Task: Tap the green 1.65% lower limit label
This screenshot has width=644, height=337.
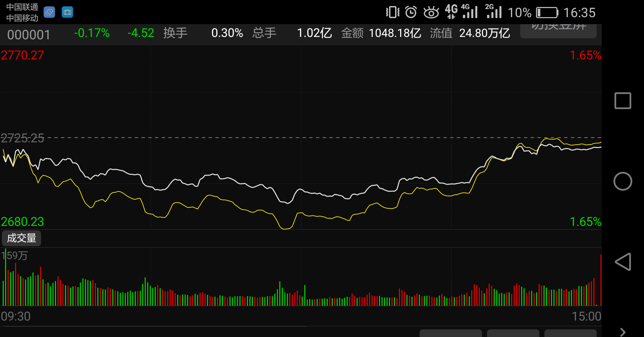Action: (585, 222)
